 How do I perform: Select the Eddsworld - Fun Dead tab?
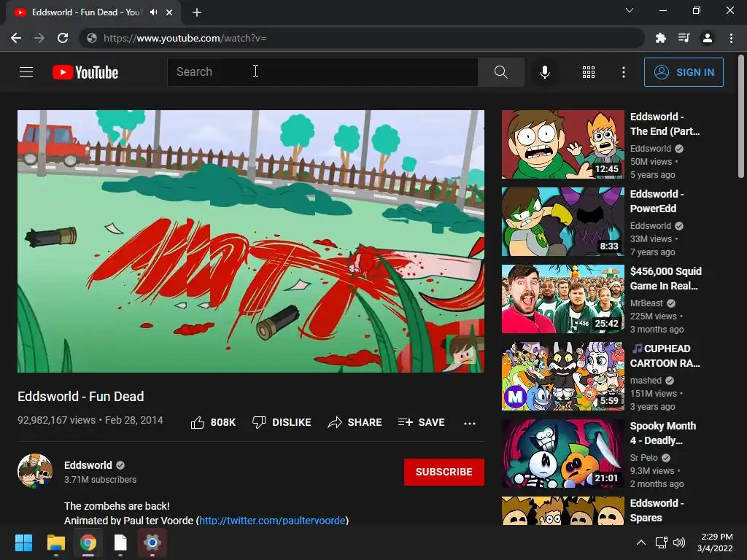(86, 12)
